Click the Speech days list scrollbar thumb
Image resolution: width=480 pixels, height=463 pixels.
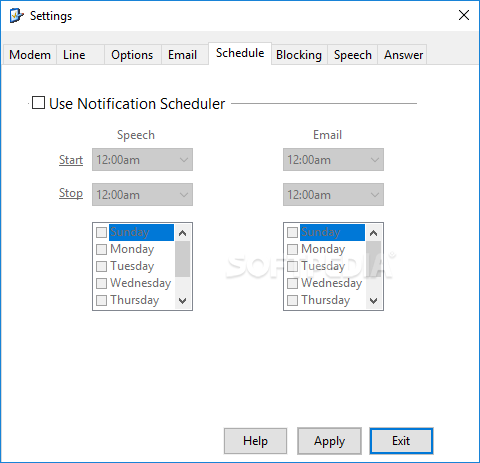click(x=182, y=259)
